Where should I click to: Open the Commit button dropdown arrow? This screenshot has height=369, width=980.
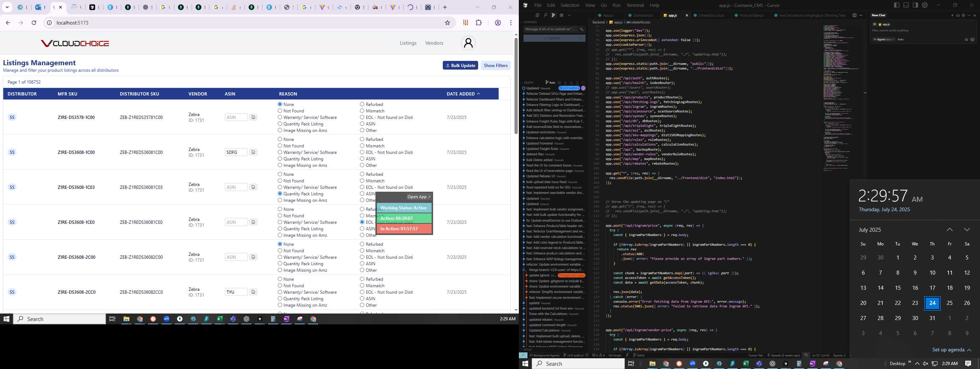click(583, 38)
